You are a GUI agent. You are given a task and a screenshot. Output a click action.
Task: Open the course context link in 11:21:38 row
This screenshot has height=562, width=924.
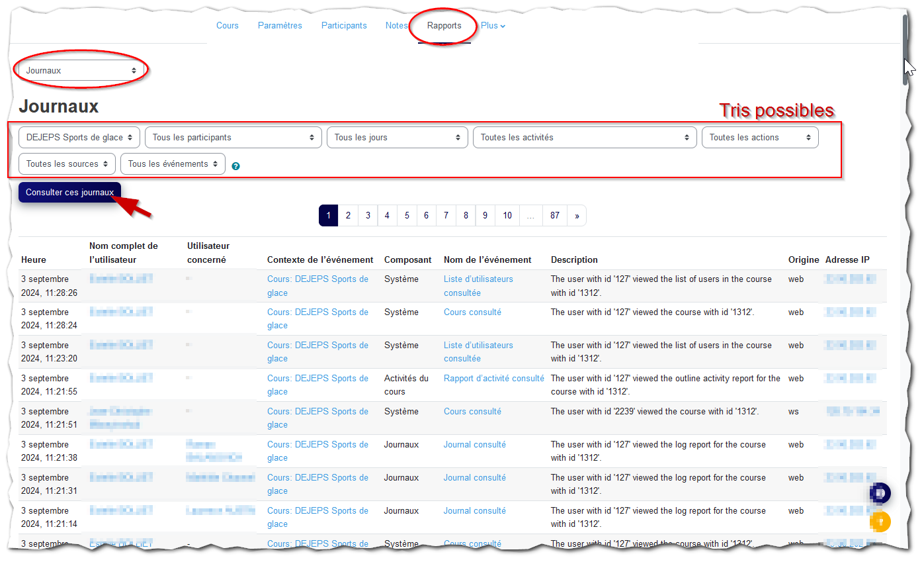click(317, 451)
